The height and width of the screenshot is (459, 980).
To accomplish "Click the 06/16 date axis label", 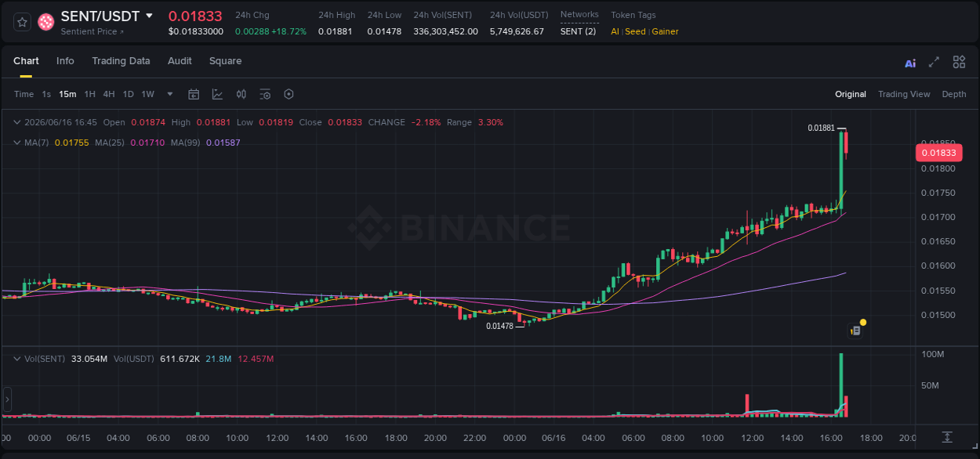I will 554,438.
